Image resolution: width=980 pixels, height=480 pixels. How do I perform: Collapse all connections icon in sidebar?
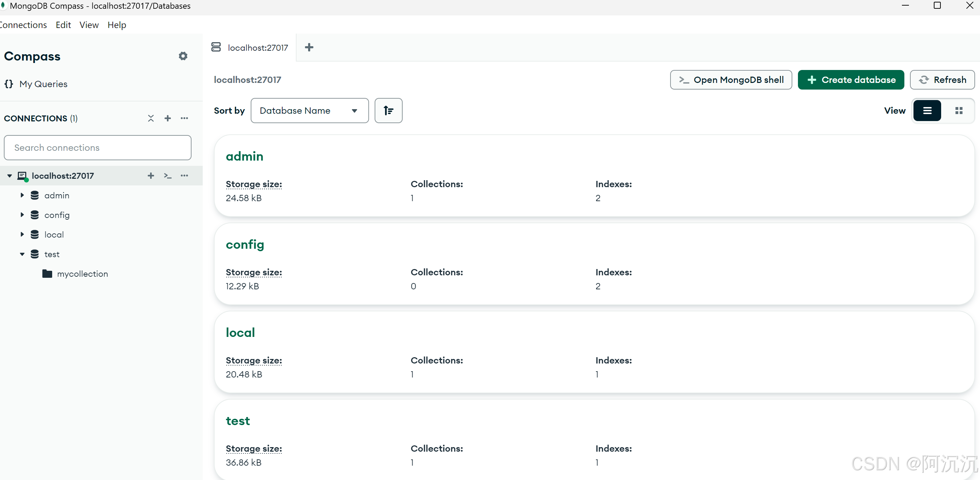click(151, 118)
